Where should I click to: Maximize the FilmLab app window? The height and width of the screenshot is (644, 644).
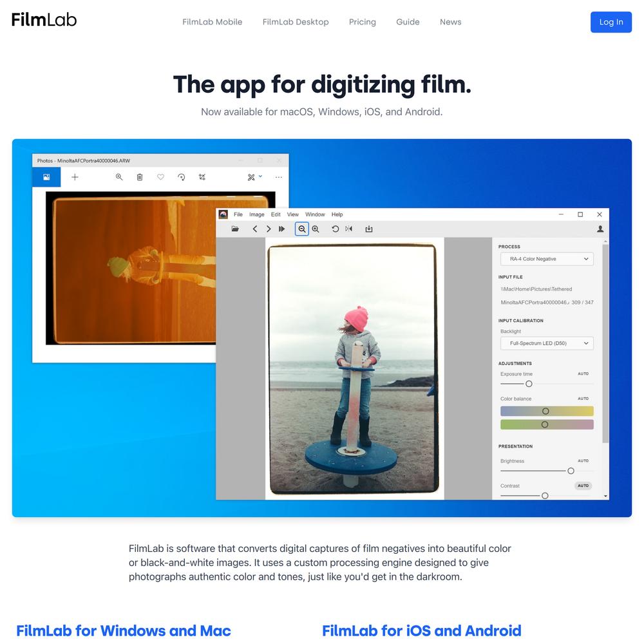pos(580,214)
